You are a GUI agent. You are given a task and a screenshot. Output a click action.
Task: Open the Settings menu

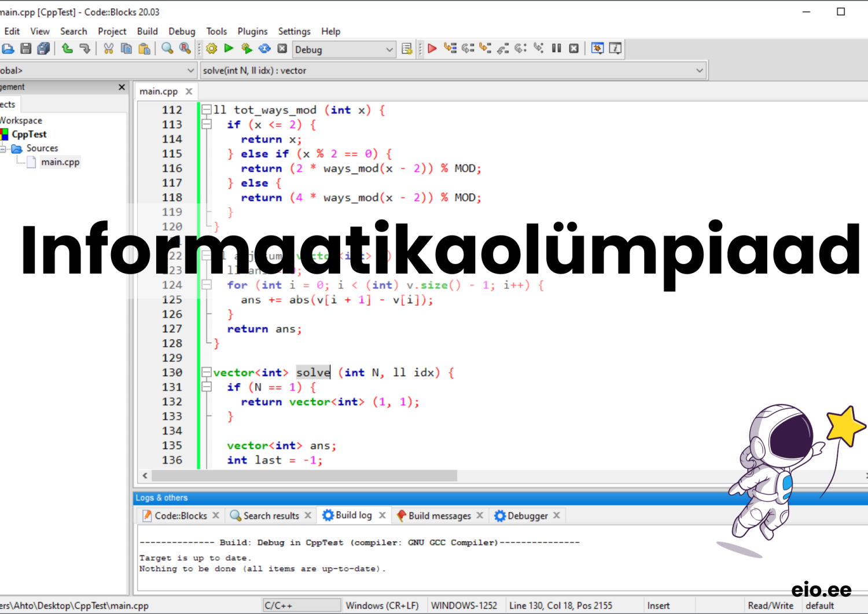pyautogui.click(x=294, y=31)
